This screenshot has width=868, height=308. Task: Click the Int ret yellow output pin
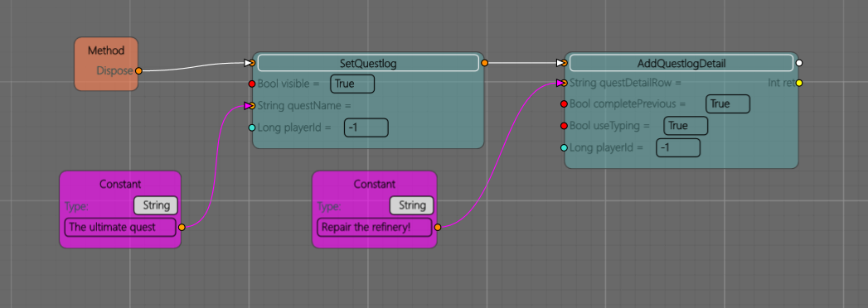tap(799, 83)
